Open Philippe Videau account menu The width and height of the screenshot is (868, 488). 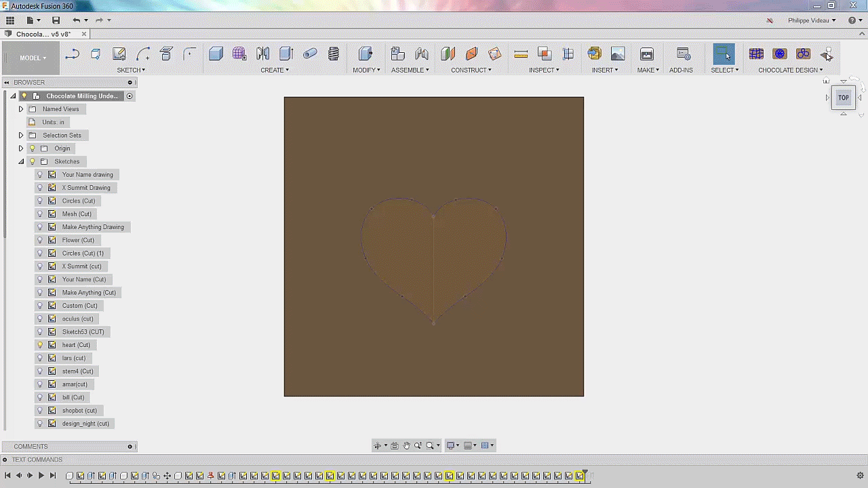(811, 20)
